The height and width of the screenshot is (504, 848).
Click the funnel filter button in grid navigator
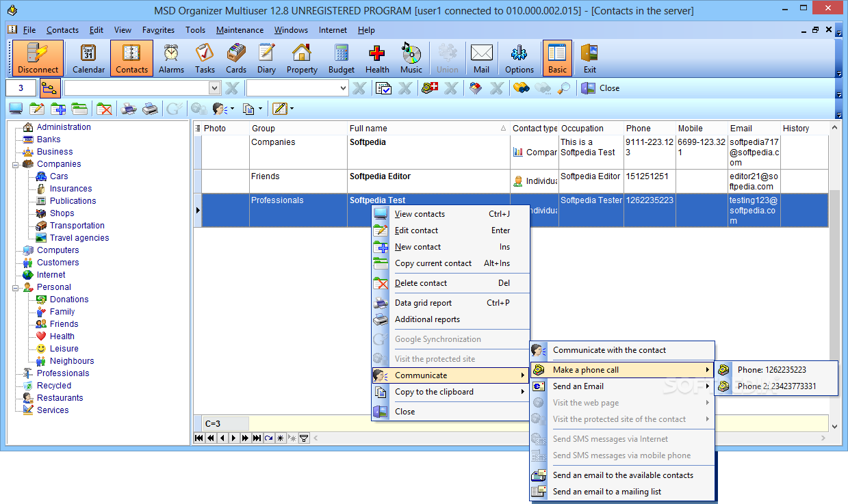point(304,438)
